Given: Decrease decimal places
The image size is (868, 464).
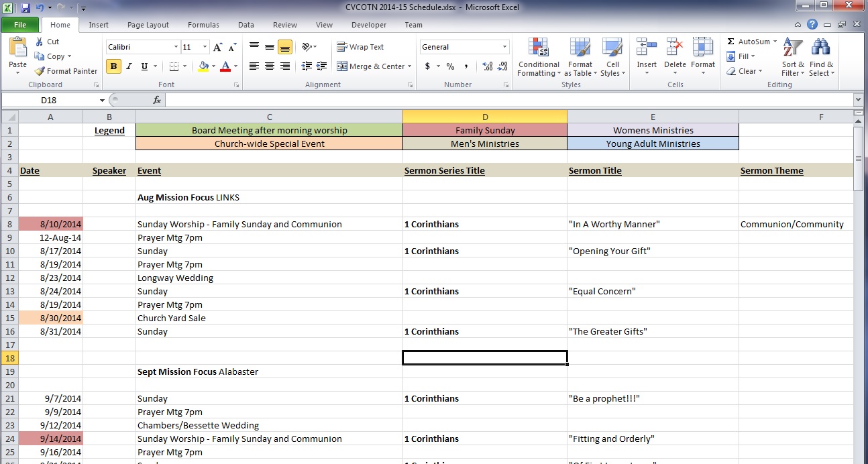Looking at the screenshot, I should (503, 66).
